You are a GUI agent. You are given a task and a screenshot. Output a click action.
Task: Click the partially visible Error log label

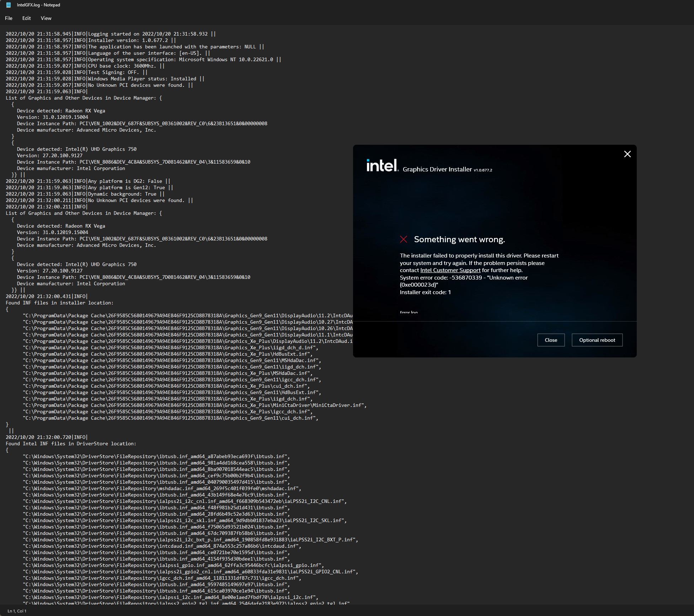click(409, 312)
